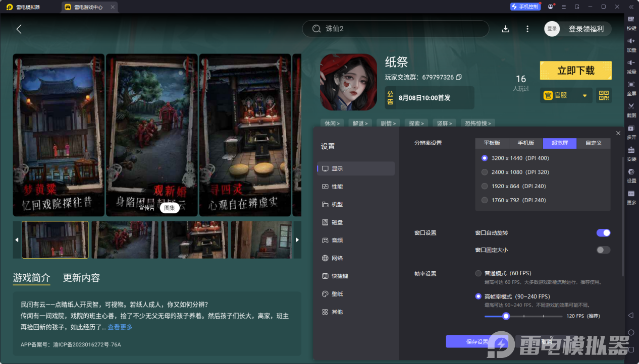The width and height of the screenshot is (639, 364).
Task: Open 音频 settings category
Action: 356,240
